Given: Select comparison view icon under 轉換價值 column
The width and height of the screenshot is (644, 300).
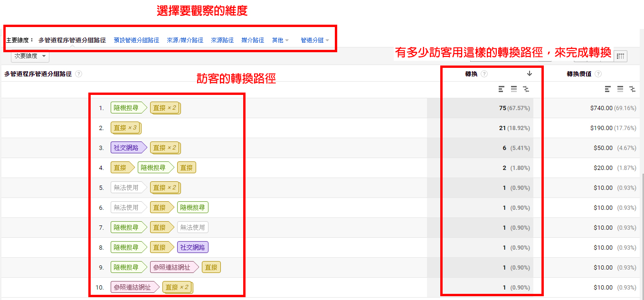Looking at the screenshot, I should (x=632, y=89).
